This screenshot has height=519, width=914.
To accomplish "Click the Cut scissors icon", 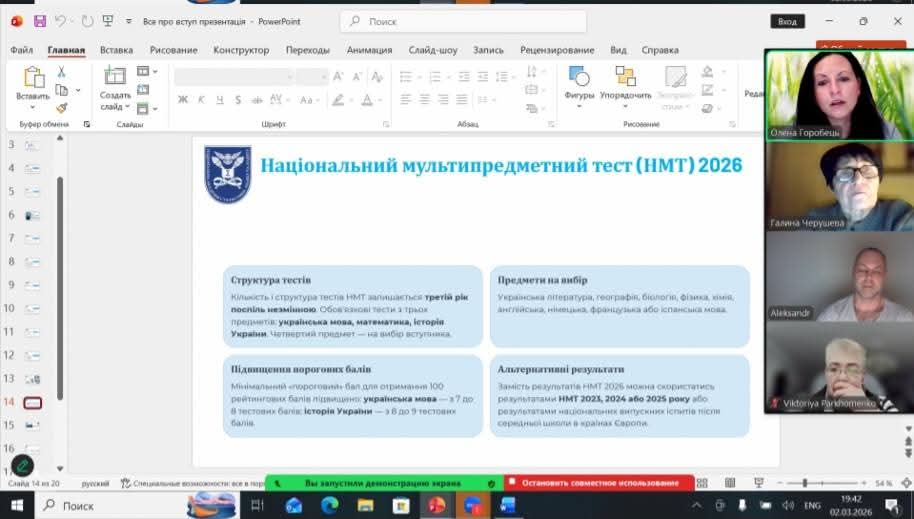I will [61, 72].
